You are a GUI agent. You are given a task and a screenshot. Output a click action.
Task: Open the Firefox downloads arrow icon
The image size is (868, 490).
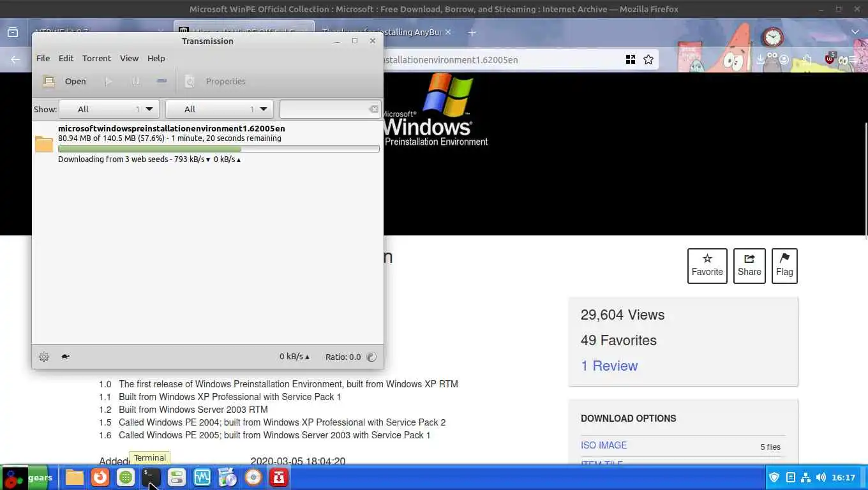click(x=760, y=59)
